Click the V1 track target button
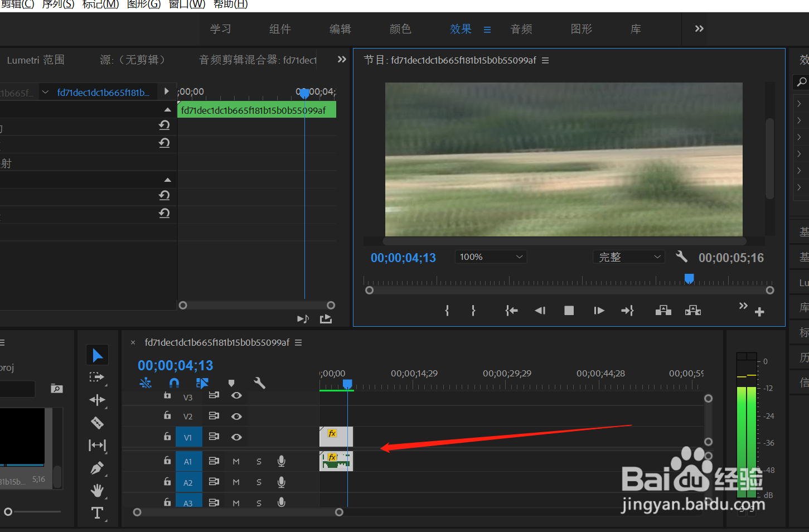Image resolution: width=809 pixels, height=532 pixels. [x=188, y=437]
